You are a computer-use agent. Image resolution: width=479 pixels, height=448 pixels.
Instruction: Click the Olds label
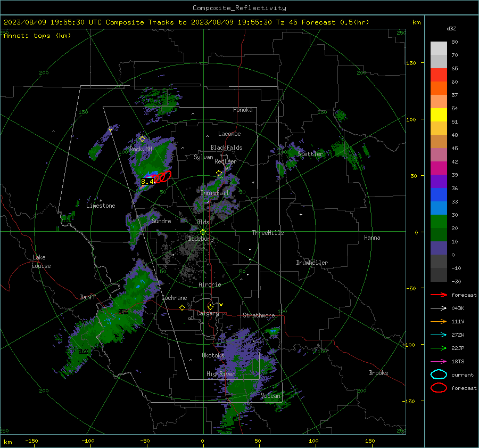point(203,222)
